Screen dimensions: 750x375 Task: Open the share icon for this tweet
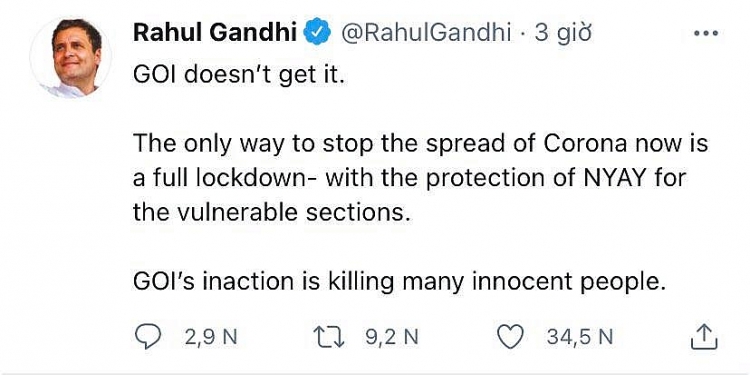coord(705,337)
